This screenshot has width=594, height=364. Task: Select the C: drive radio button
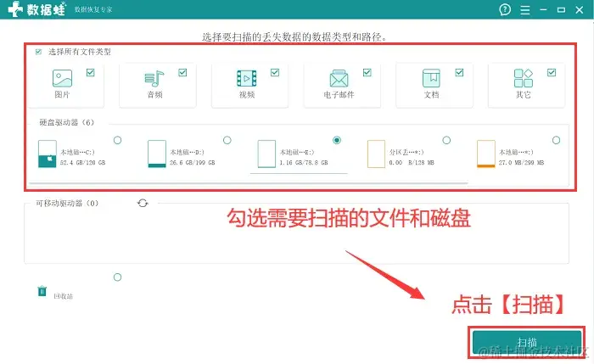tap(117, 140)
